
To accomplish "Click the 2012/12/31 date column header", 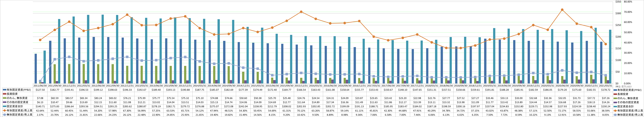I will (x=127, y=86).
